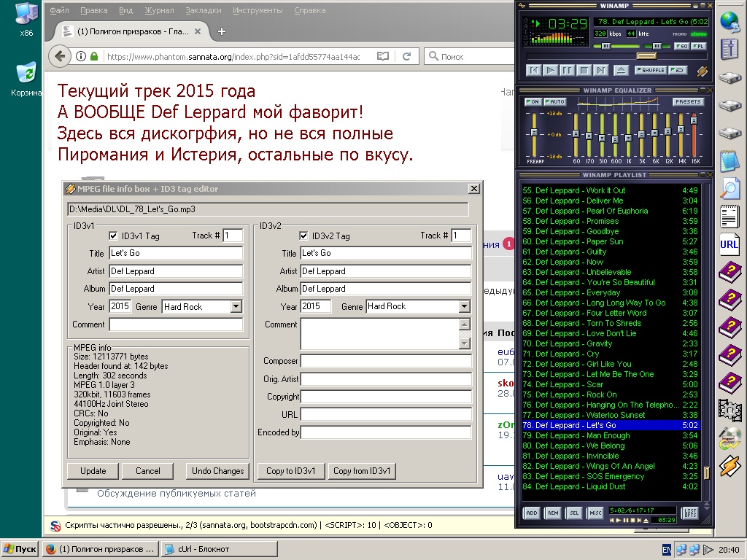Toggle the ID3v2 Tag checkbox
The height and width of the screenshot is (560, 747).
tap(303, 236)
